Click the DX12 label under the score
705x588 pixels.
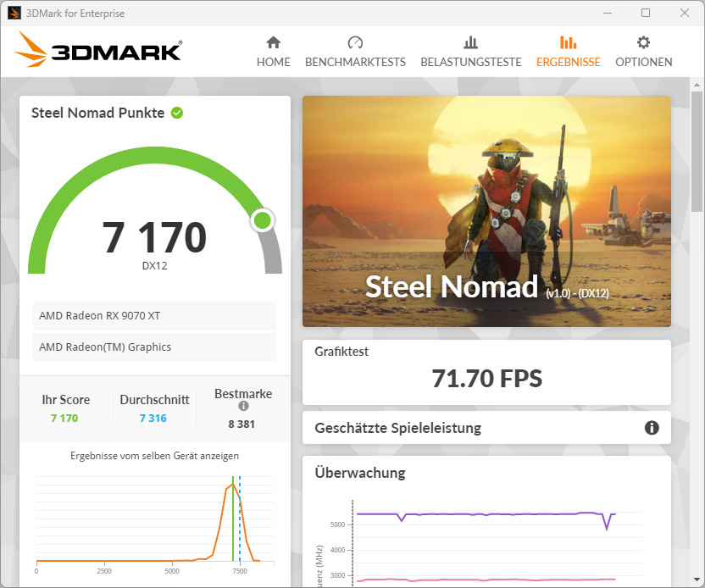click(x=155, y=266)
